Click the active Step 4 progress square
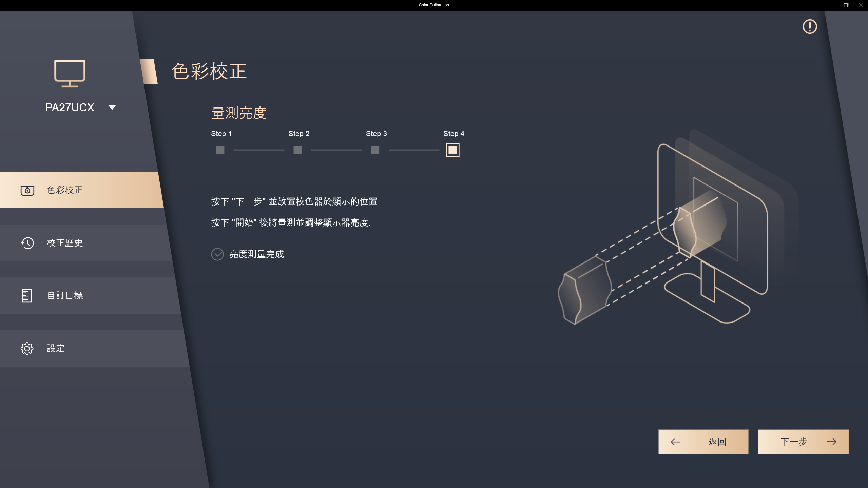868x488 pixels. pos(452,150)
